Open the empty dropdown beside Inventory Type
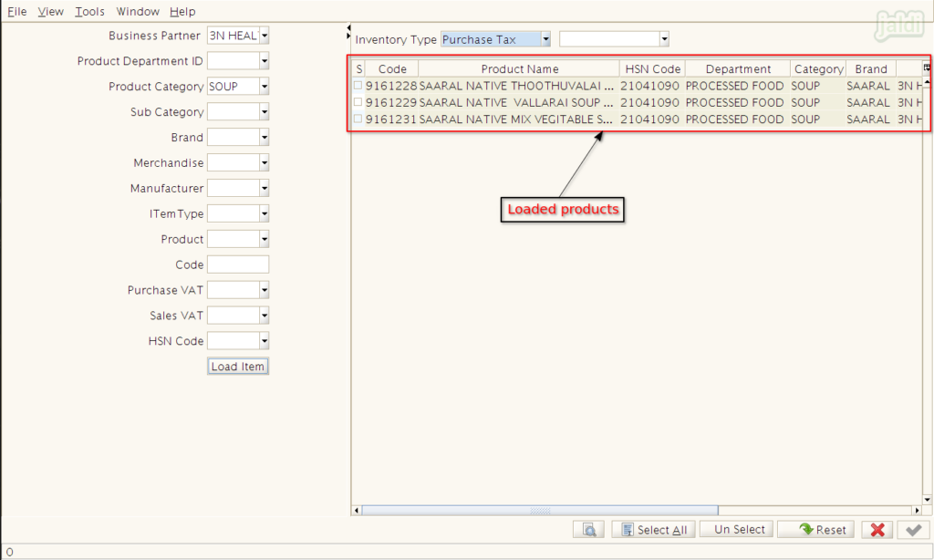The image size is (934, 560). pos(664,39)
